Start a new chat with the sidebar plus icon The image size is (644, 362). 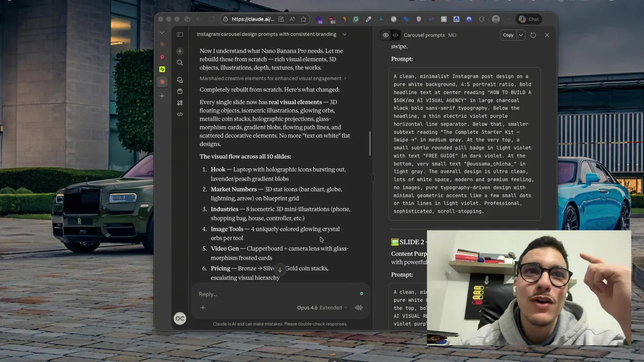point(180,51)
